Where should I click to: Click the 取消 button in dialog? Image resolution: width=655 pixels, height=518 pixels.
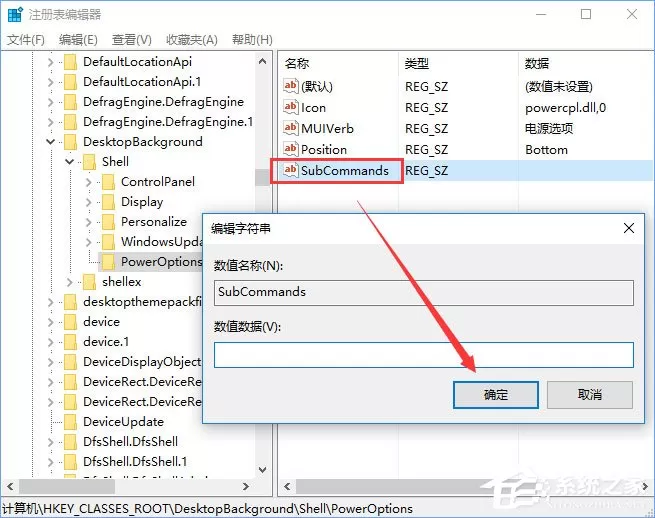click(590, 394)
